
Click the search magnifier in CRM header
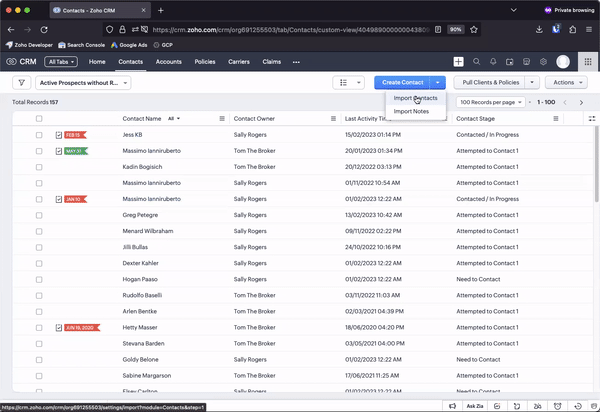click(476, 62)
